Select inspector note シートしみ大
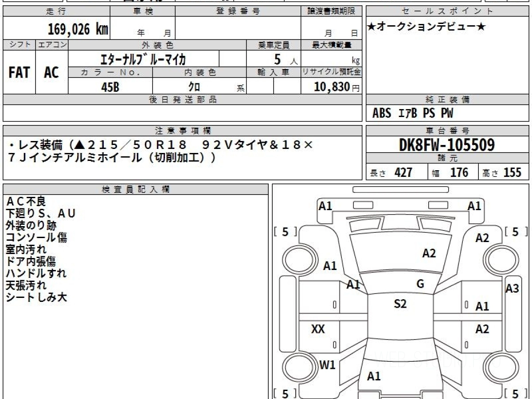 tap(36, 297)
